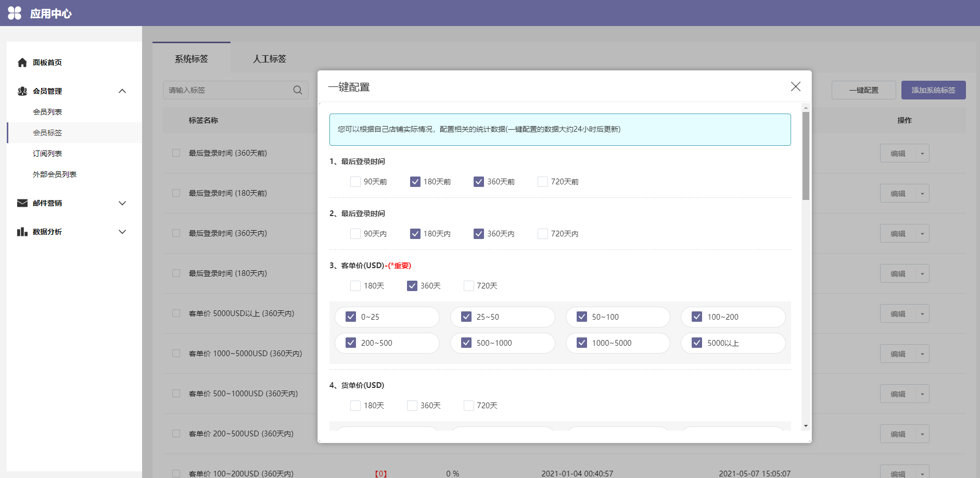Select row checkbox for 客单价 5000USD以上 (360天内)
The height and width of the screenshot is (478, 980).
click(x=176, y=313)
